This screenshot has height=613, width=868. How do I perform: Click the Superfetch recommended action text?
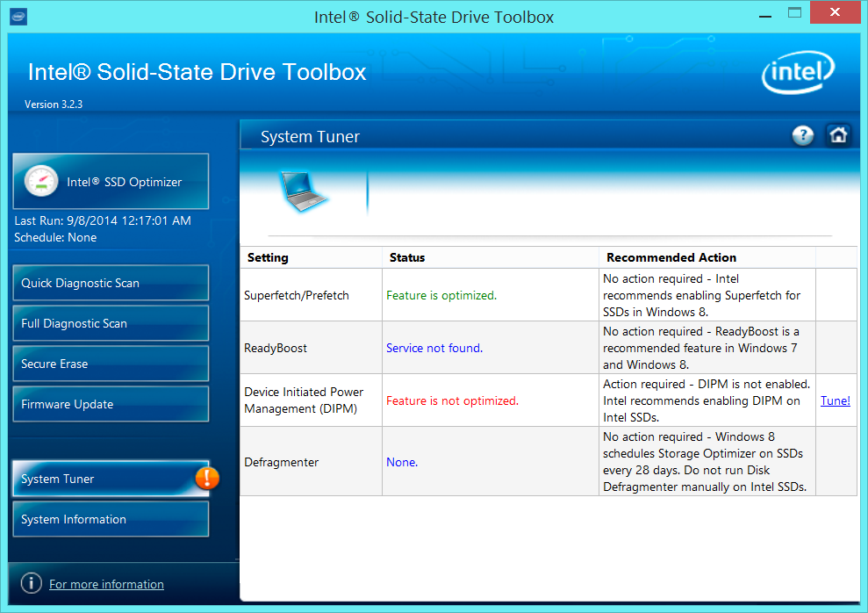[701, 295]
